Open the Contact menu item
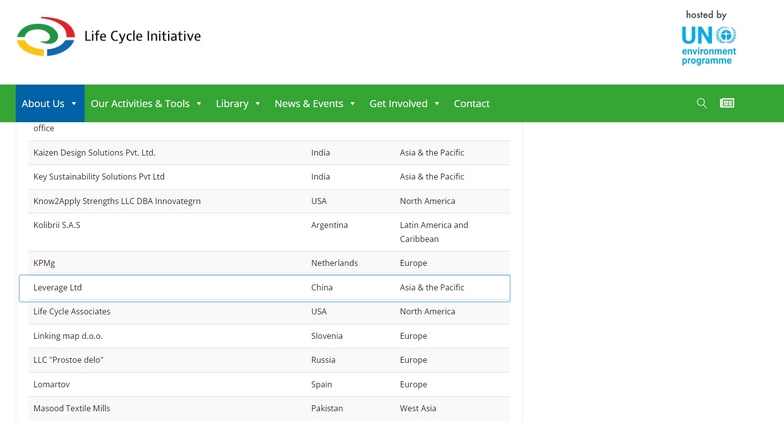This screenshot has height=421, width=784. 471,104
